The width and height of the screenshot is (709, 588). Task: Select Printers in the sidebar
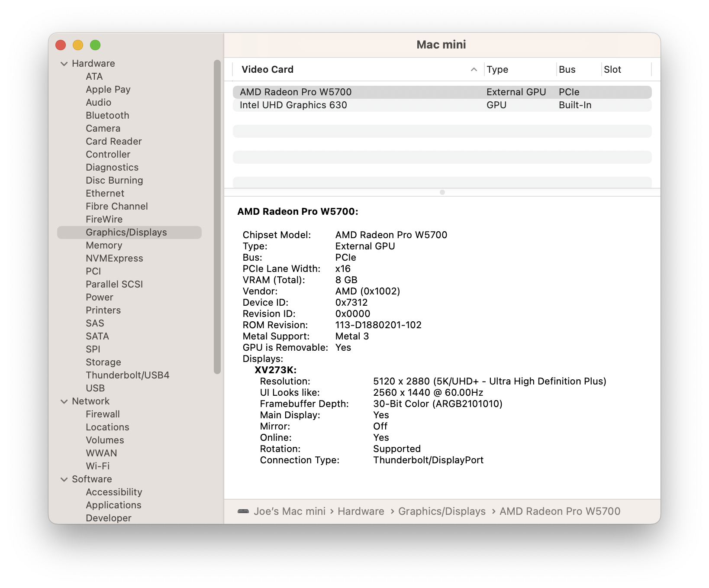click(x=103, y=310)
